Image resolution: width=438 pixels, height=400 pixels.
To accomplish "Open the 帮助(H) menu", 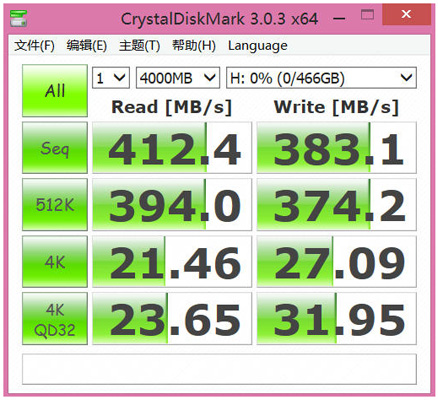I will pos(194,46).
